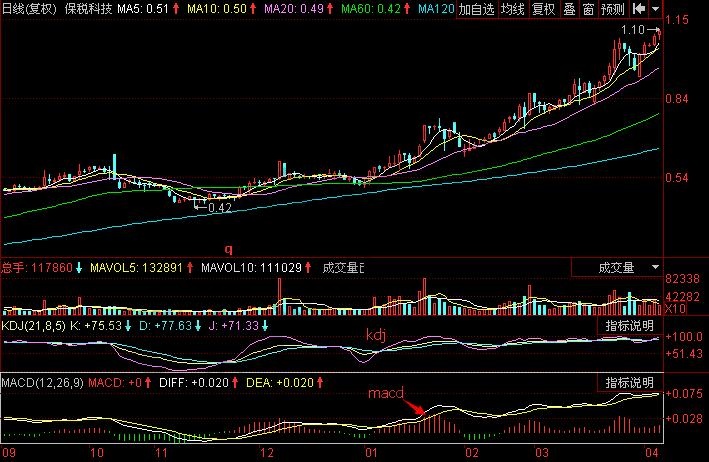Click the 日线(复权) period label

pos(30,9)
